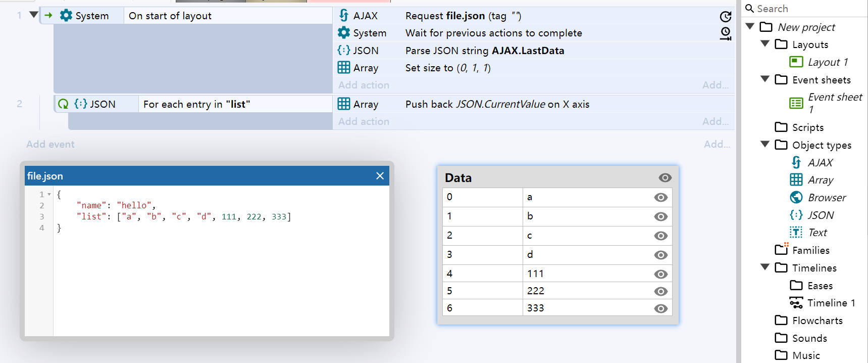Click the Flowcharts folder icon
This screenshot has width=868, height=363.
(781, 320)
